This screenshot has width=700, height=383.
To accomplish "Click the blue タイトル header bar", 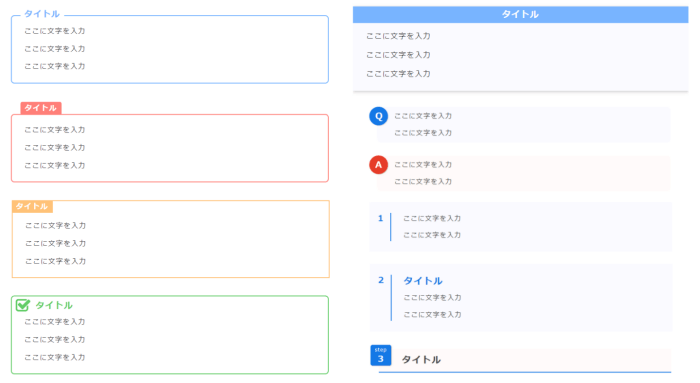I will 521,14.
